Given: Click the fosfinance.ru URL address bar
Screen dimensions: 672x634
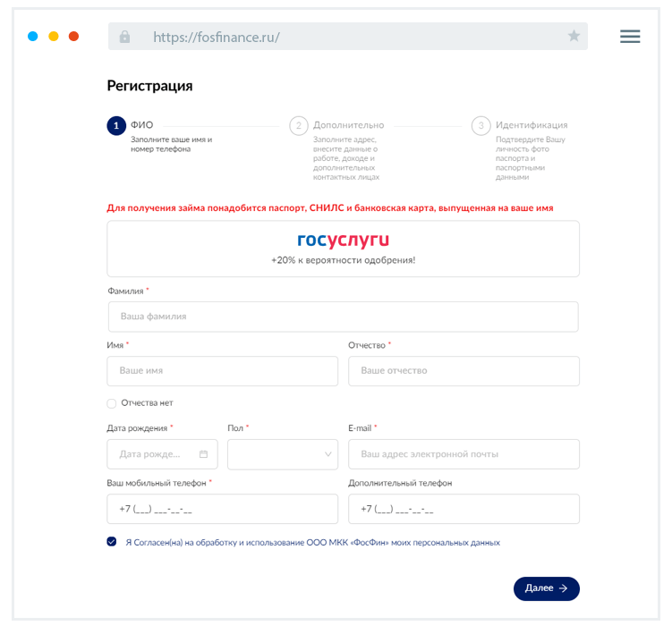Looking at the screenshot, I should pyautogui.click(x=349, y=37).
